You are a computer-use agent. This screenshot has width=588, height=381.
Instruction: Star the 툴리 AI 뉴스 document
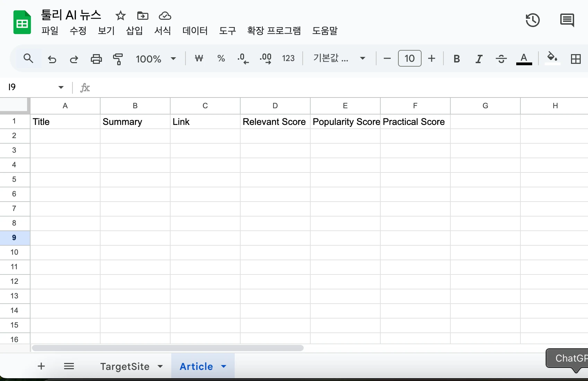tap(120, 16)
